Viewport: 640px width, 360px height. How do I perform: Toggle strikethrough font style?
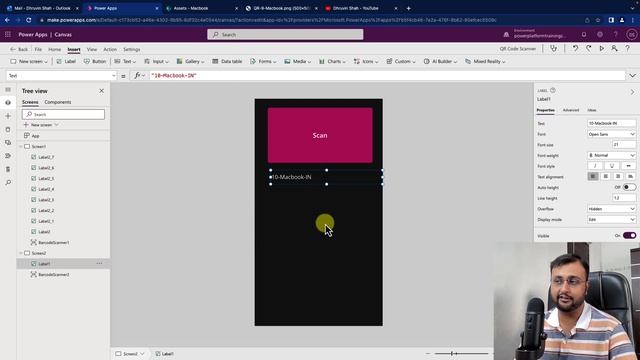628,166
